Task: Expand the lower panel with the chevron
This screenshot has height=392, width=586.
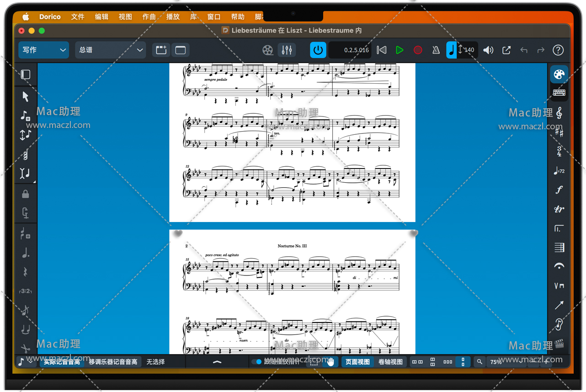Action: (217, 362)
